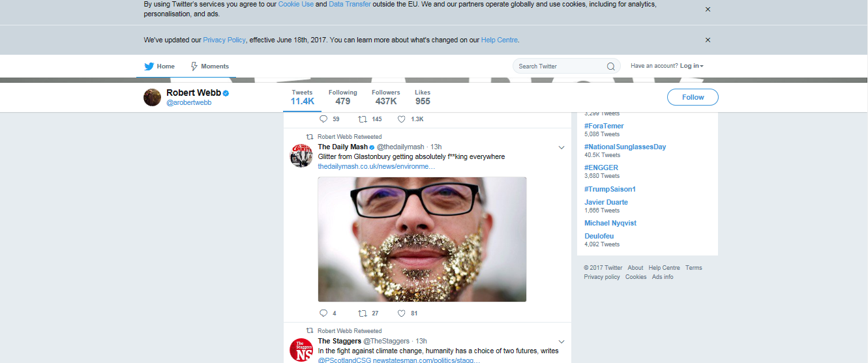Click the #ForaTemer trend

[604, 126]
